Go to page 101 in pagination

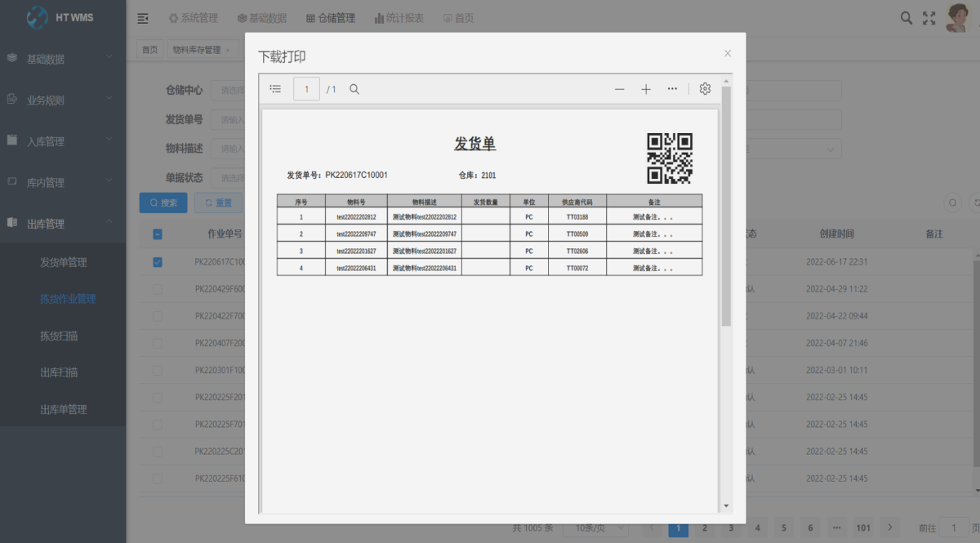pyautogui.click(x=863, y=527)
